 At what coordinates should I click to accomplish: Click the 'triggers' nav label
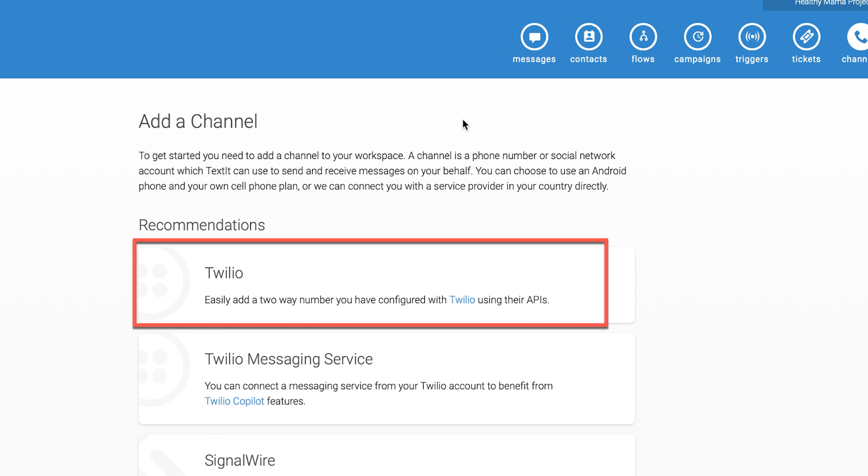pyautogui.click(x=752, y=59)
